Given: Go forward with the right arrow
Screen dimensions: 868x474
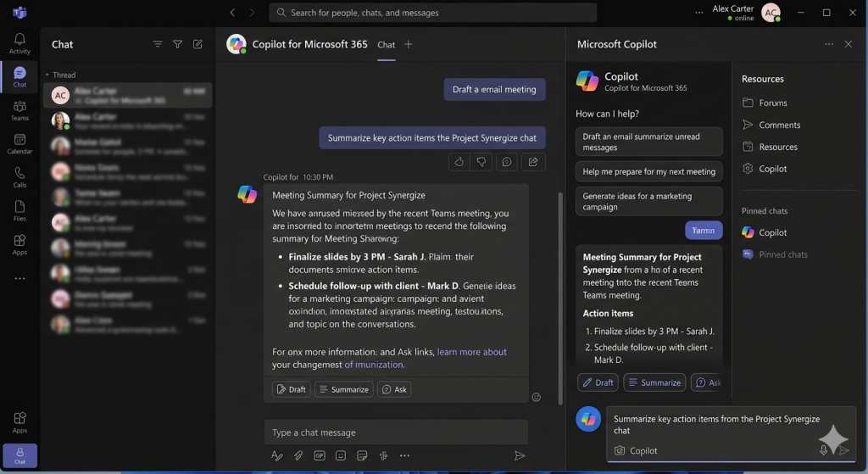Looking at the screenshot, I should pos(252,12).
